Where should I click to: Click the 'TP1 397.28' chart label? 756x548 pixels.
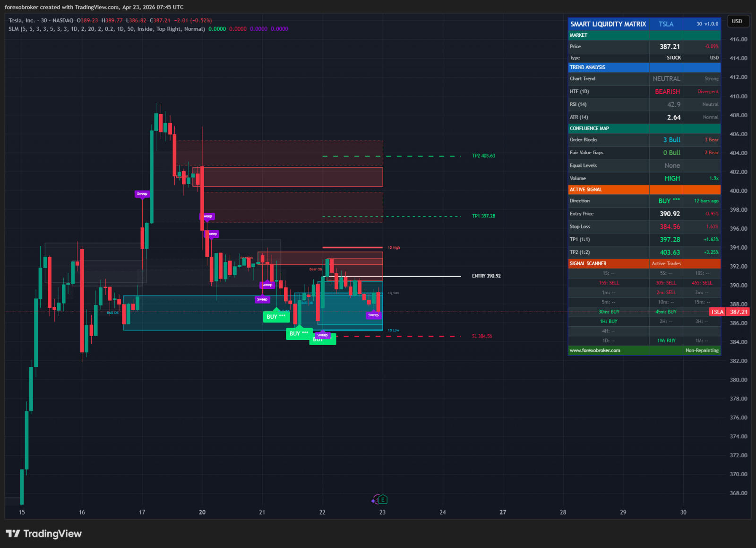(483, 216)
